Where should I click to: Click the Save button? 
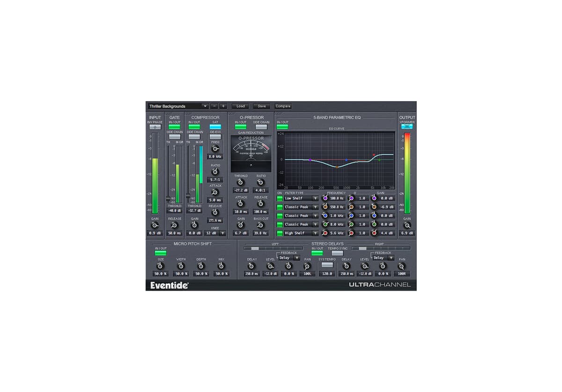(x=261, y=106)
